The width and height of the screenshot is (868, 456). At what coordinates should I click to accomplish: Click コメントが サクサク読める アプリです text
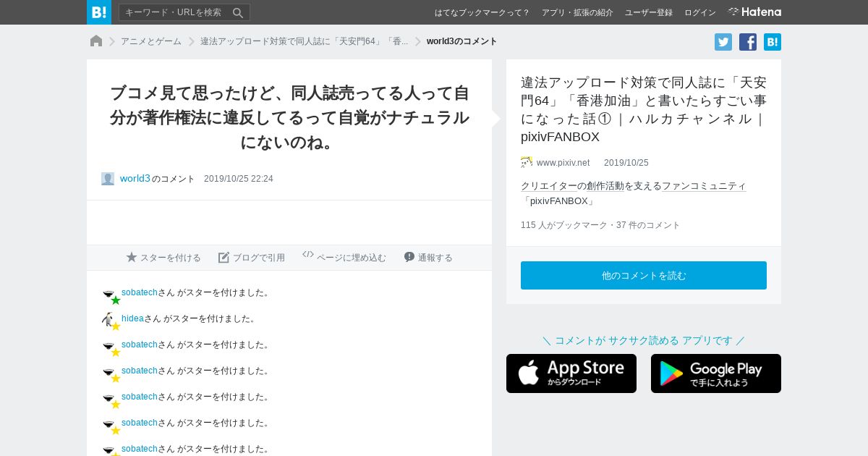tap(644, 340)
